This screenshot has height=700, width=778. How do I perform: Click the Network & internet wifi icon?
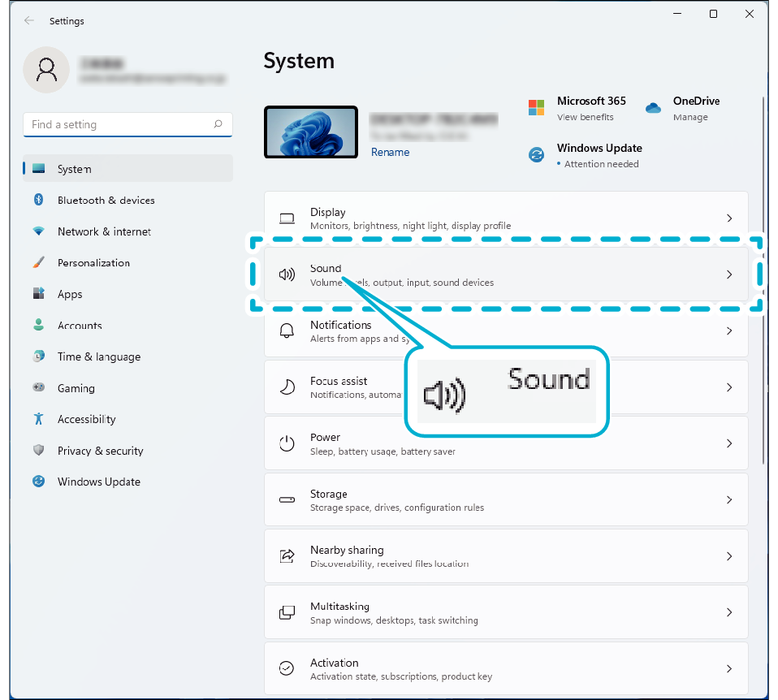coord(38,231)
